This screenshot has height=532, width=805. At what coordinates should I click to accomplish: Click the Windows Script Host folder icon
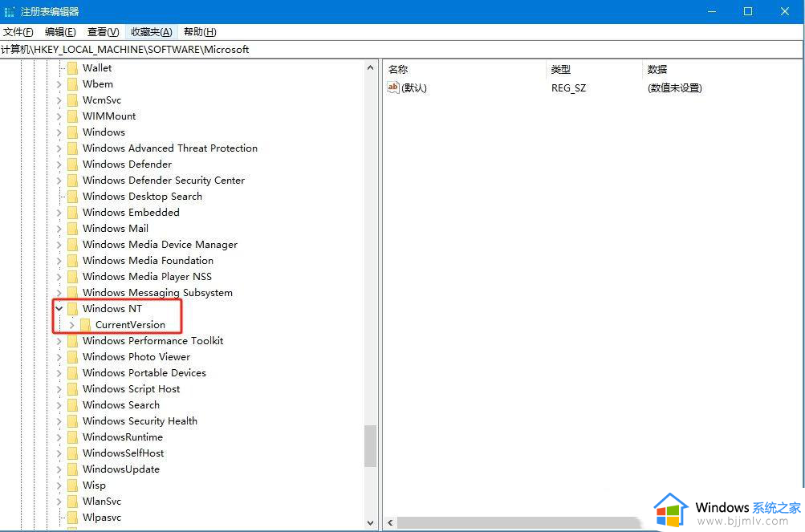[x=72, y=388]
